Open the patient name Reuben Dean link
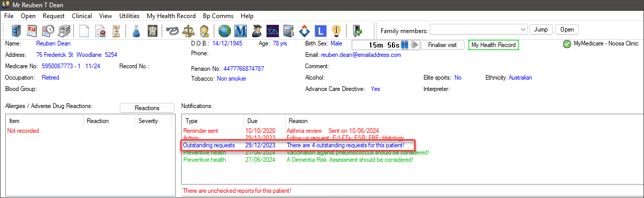 (53, 44)
